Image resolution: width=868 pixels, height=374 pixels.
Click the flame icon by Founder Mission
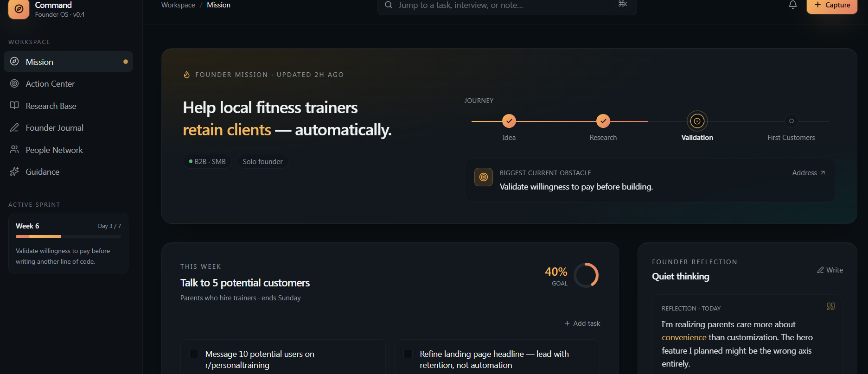(x=187, y=75)
